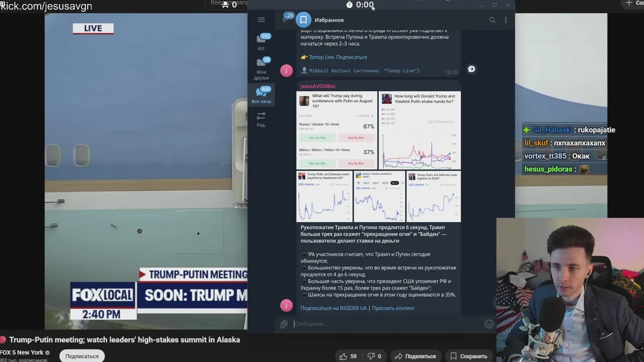This screenshot has height=362, width=644.
Task: Click the Поделиться share button
Action: pyautogui.click(x=415, y=356)
